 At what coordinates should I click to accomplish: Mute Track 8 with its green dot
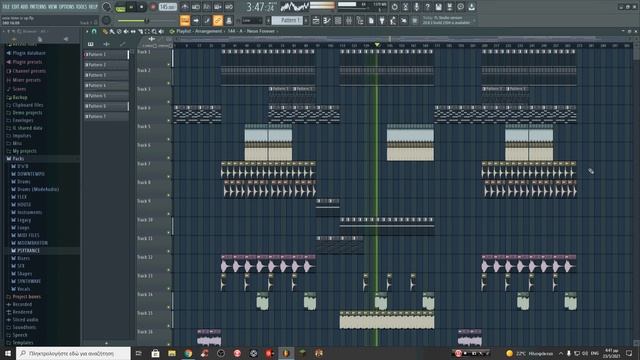pyautogui.click(x=169, y=195)
